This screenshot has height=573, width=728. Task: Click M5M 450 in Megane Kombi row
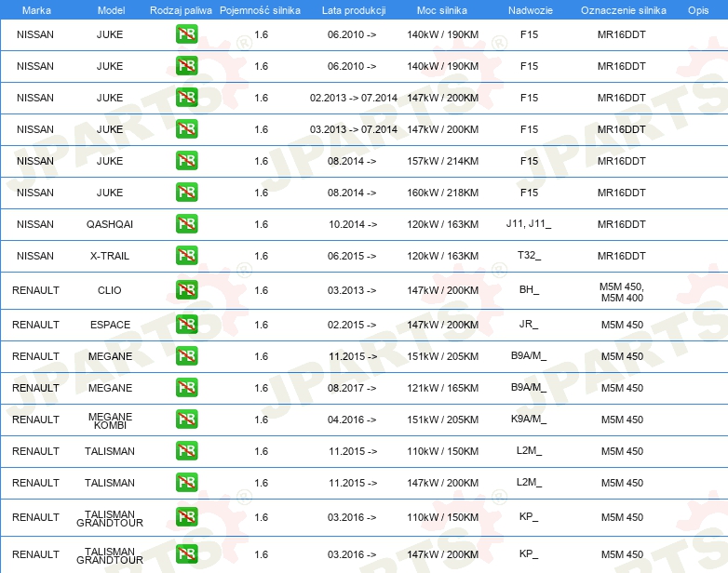[x=622, y=420]
